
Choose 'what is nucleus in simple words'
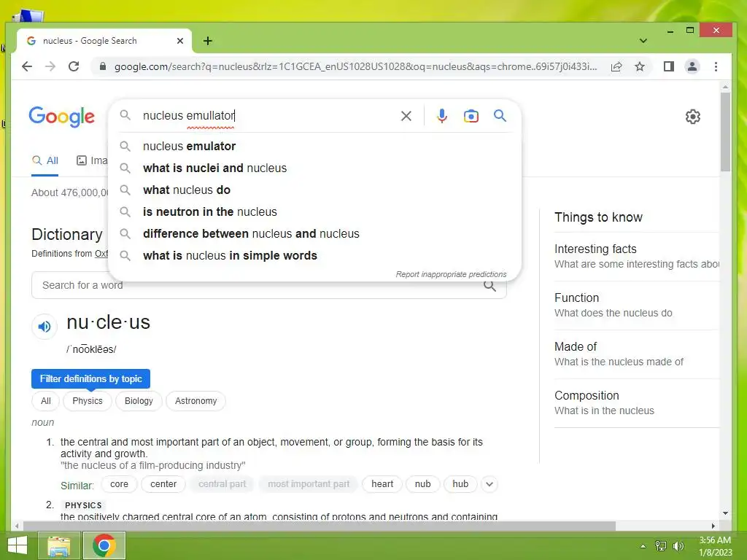coord(314,256)
